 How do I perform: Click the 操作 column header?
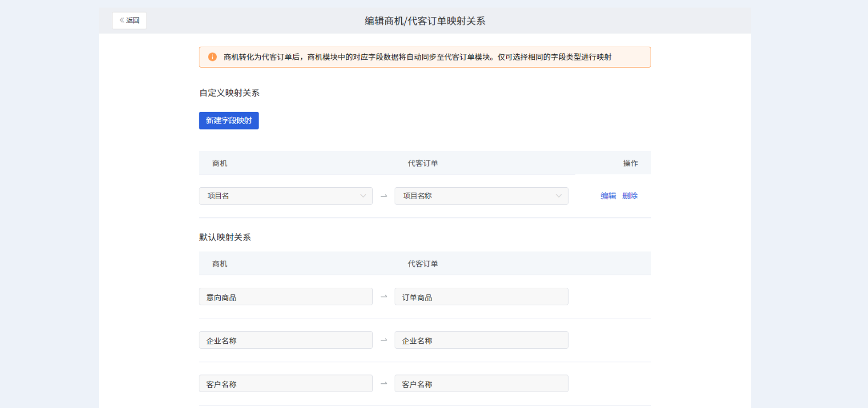pos(630,164)
